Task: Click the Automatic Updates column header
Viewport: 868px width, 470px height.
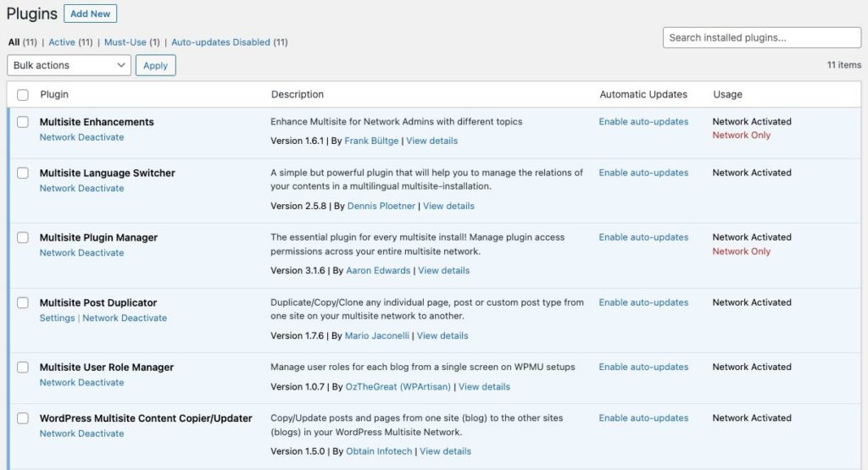Action: click(643, 95)
